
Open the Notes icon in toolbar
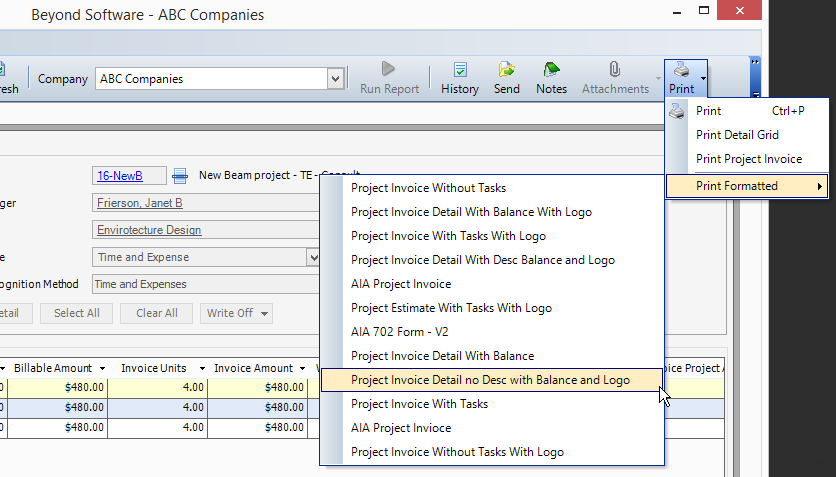pyautogui.click(x=551, y=70)
